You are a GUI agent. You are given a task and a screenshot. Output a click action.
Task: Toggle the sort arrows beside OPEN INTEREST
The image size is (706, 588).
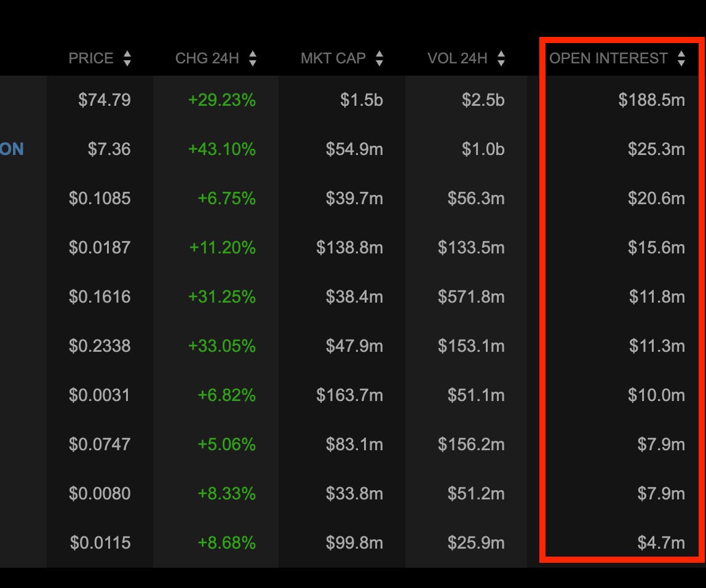coord(681,58)
